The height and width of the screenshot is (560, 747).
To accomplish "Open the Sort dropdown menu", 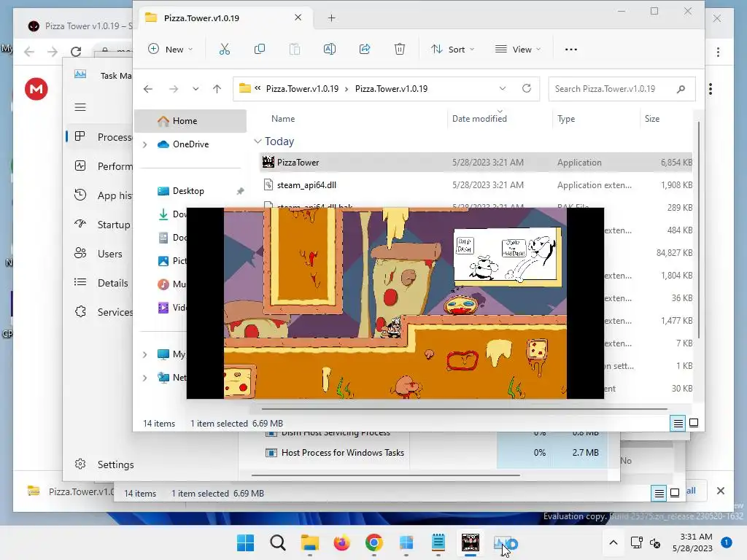I will pos(452,49).
